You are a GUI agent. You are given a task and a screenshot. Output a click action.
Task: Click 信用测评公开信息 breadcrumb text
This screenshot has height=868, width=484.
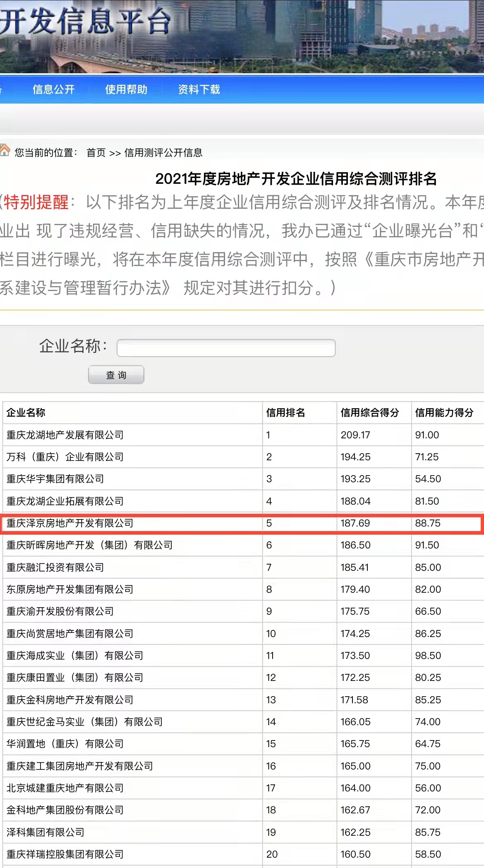pyautogui.click(x=163, y=153)
